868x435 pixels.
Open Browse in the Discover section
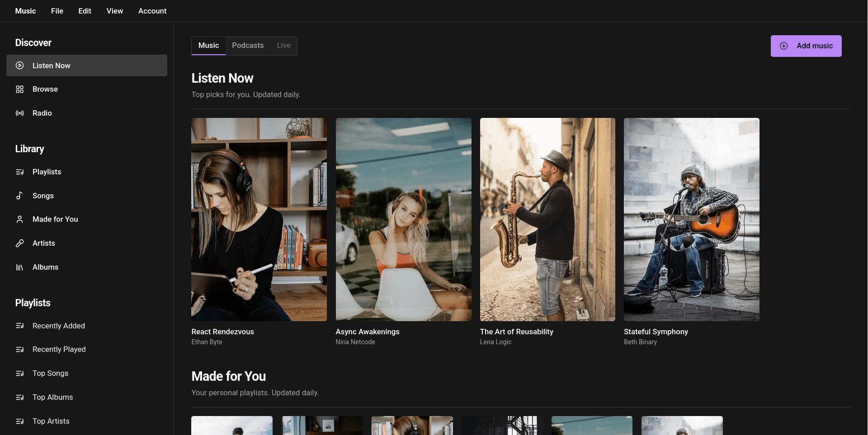(x=87, y=89)
